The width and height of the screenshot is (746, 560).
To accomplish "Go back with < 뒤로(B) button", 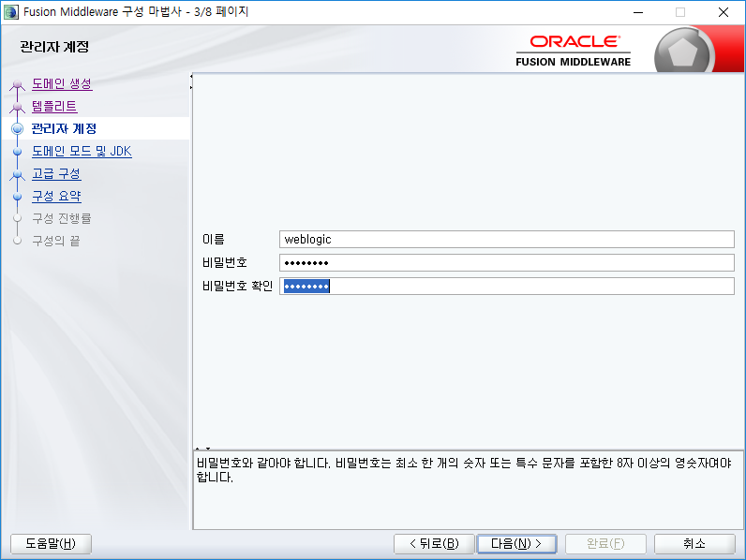I will point(434,544).
